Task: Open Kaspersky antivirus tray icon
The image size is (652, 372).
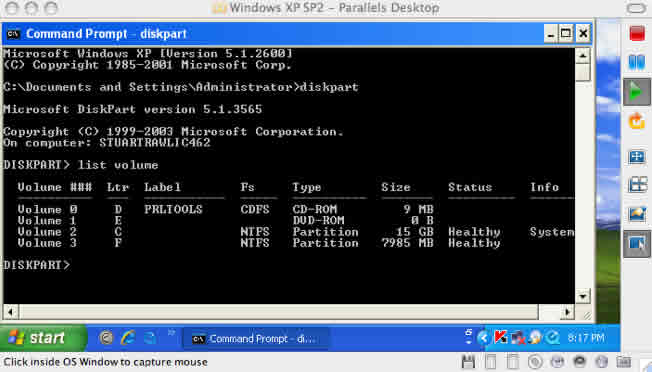Action: click(x=500, y=338)
